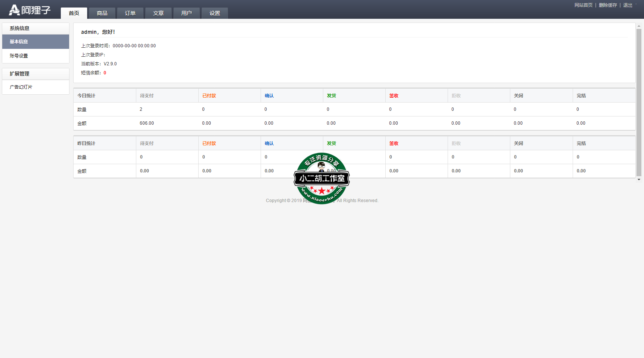Select the 首页 tab
This screenshot has height=358, width=644.
point(74,13)
